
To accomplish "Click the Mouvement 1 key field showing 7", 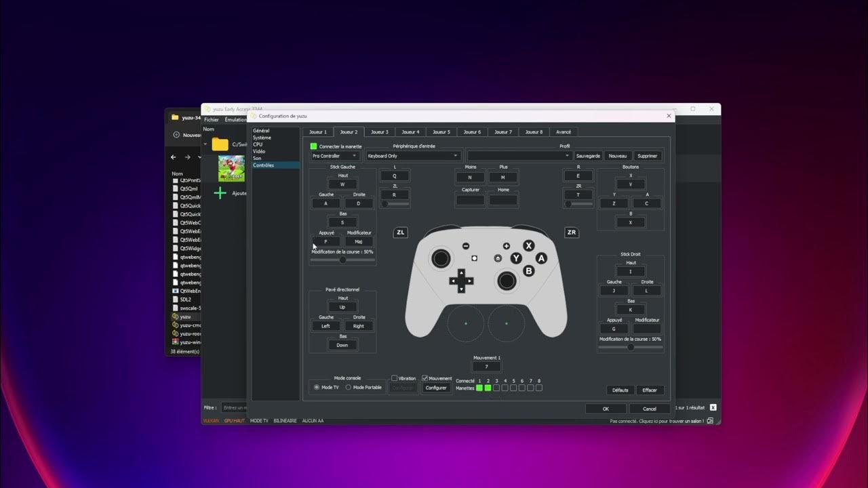I will pyautogui.click(x=486, y=367).
